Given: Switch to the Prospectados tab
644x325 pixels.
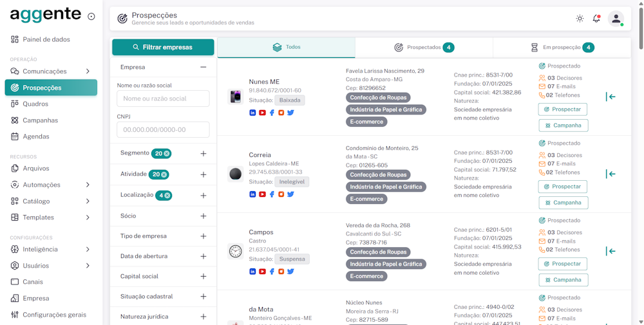Looking at the screenshot, I should click(424, 48).
